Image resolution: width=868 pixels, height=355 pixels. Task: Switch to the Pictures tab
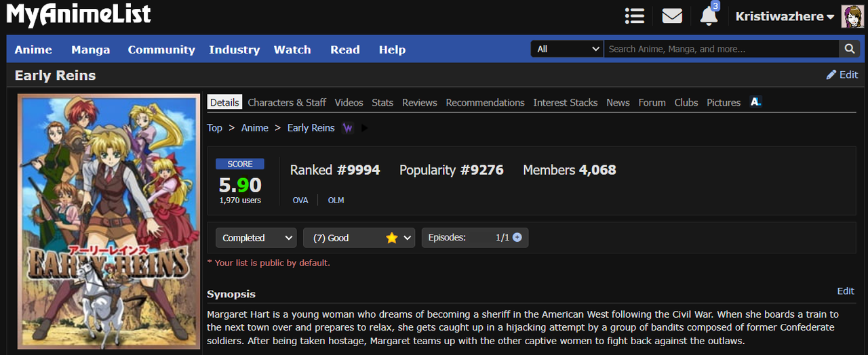(724, 102)
